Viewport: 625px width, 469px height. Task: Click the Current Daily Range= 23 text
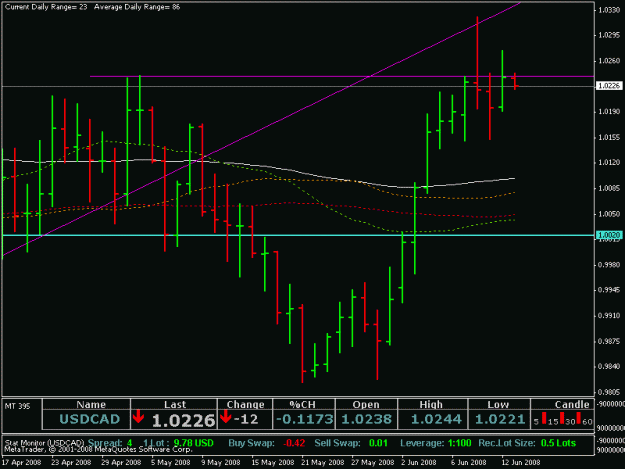46,7
